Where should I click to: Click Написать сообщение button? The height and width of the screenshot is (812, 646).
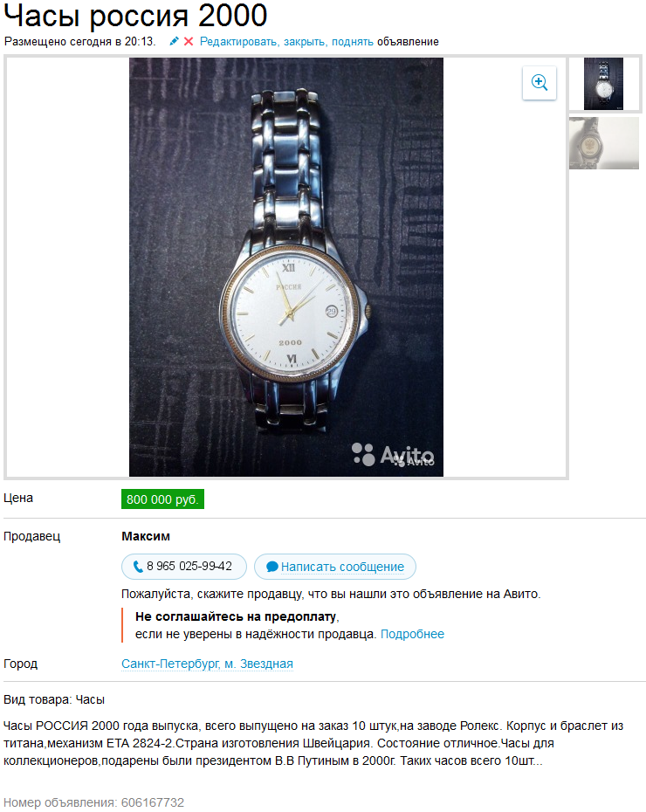[335, 567]
